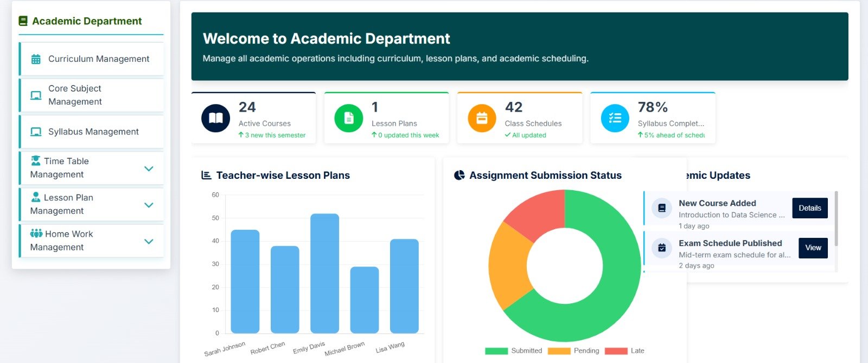Click the Academic Department book logo icon

click(x=23, y=21)
